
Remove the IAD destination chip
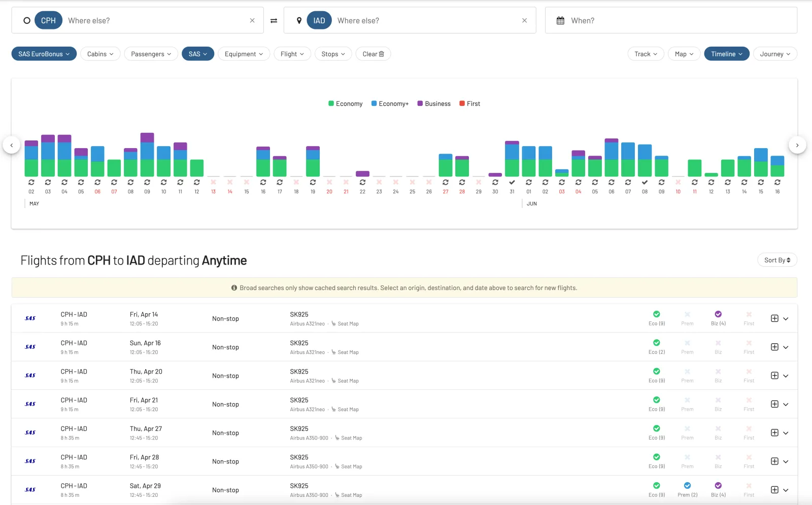319,21
